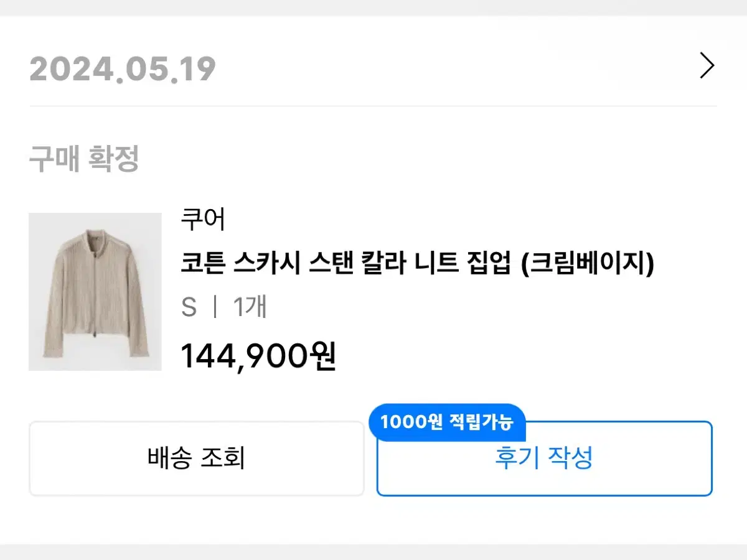Open the 쿠어 brand storefront

204,219
